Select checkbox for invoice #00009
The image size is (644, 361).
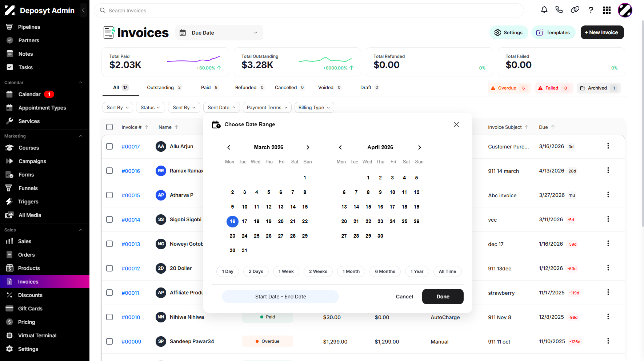(x=109, y=341)
